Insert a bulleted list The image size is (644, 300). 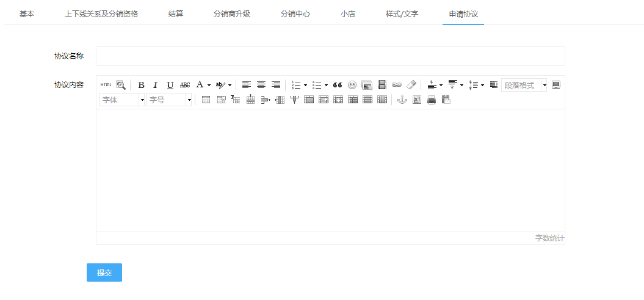pyautogui.click(x=317, y=85)
